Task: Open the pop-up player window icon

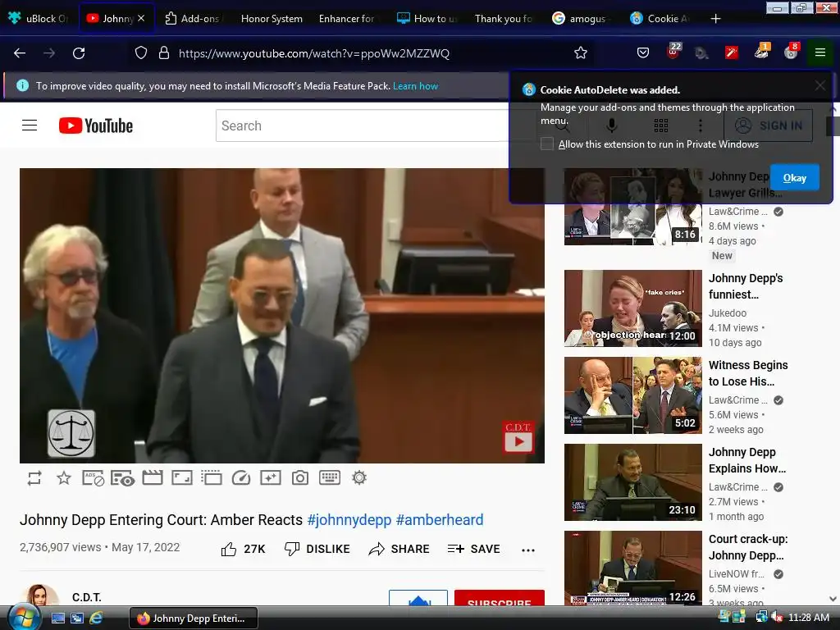Action: point(211,478)
